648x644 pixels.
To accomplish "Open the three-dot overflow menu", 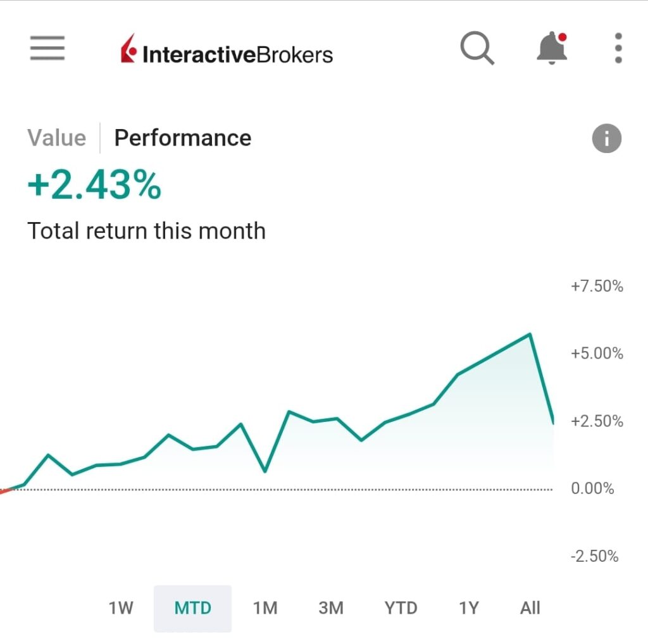I will (x=618, y=48).
